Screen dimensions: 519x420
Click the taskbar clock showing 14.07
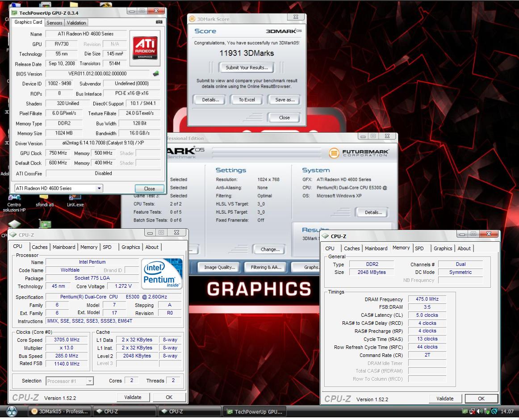pyautogui.click(x=507, y=412)
